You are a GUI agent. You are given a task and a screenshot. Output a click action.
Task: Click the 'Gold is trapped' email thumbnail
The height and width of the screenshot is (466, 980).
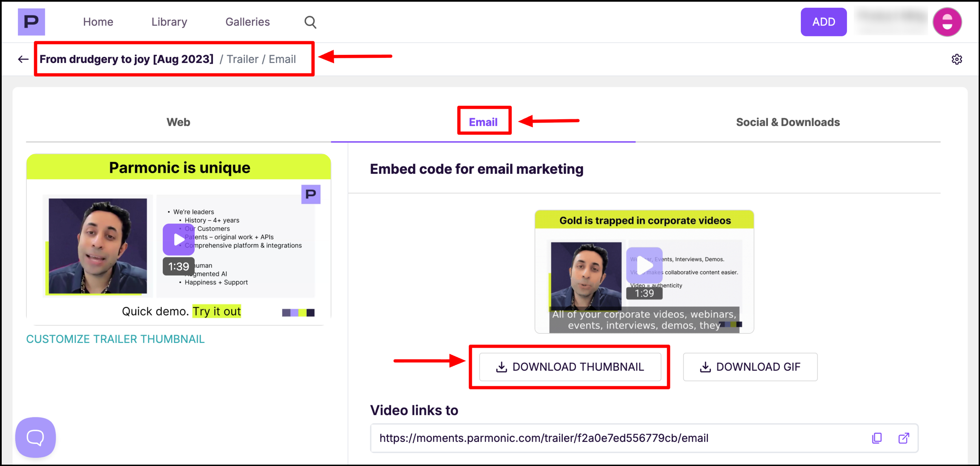click(644, 271)
